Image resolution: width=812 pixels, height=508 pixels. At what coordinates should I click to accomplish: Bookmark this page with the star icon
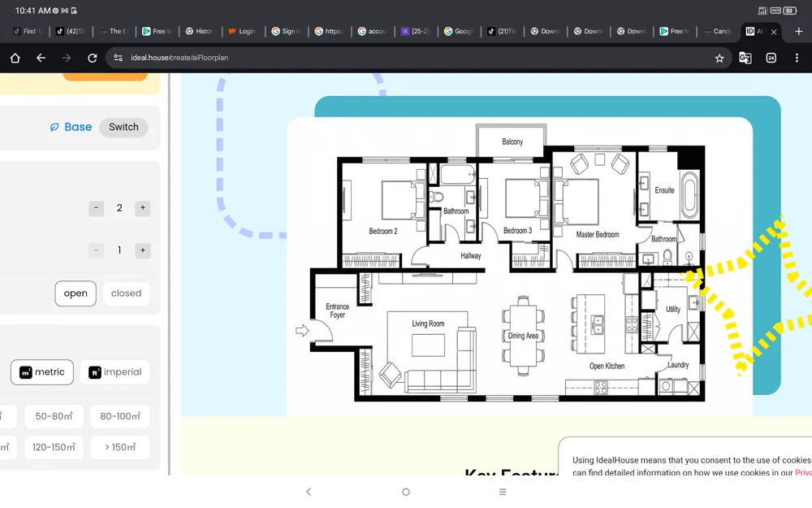point(719,59)
